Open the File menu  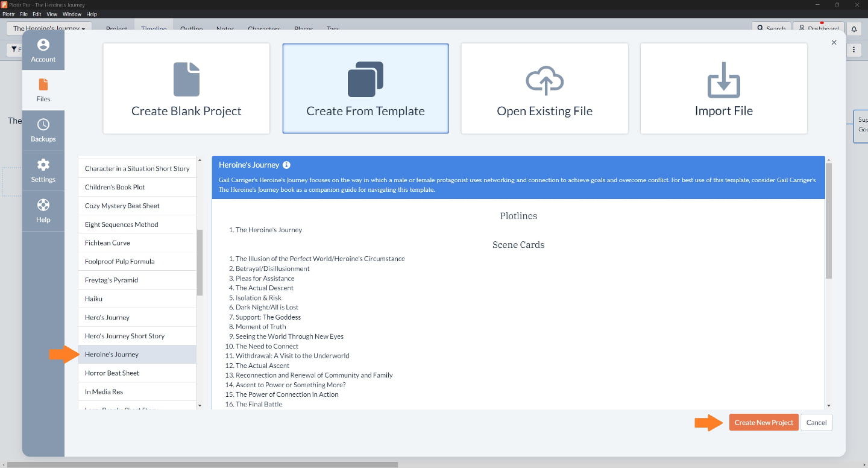click(24, 14)
